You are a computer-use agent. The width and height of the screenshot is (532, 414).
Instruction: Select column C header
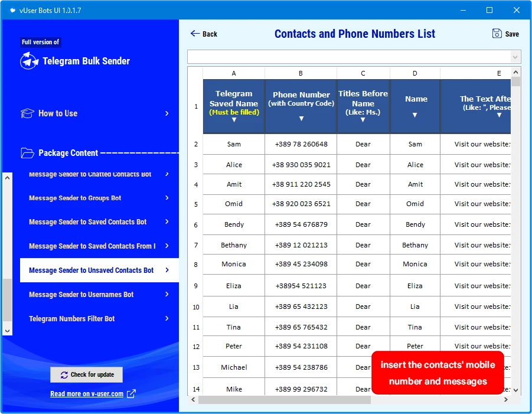[363, 73]
